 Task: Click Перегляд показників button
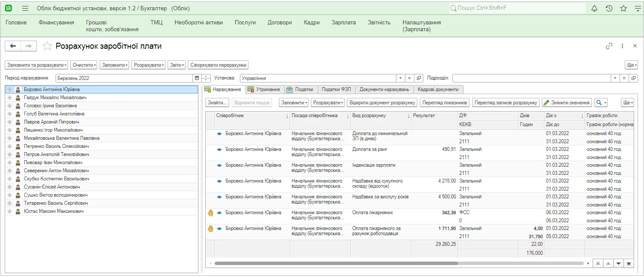coord(445,103)
